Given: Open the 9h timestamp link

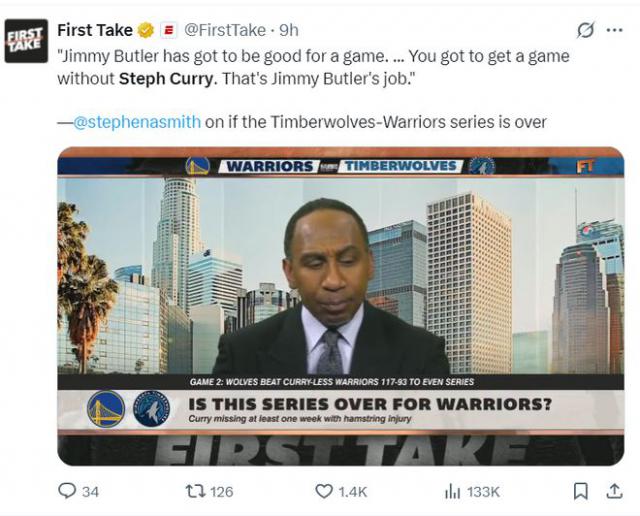Looking at the screenshot, I should 288,30.
